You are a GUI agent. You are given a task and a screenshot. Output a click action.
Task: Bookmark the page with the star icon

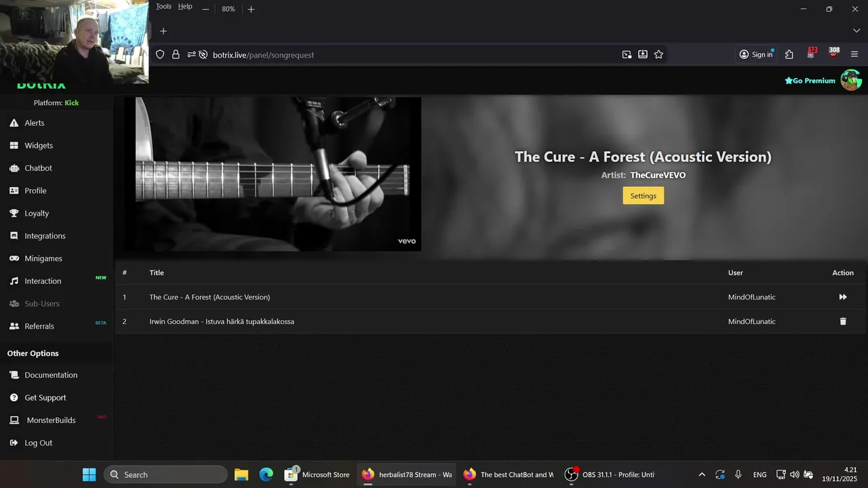coord(658,55)
